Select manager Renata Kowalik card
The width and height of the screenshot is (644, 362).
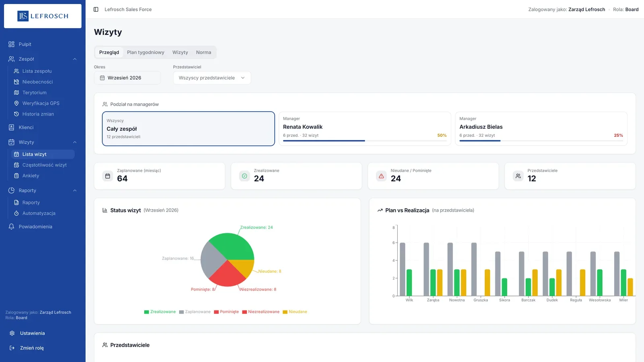365,129
